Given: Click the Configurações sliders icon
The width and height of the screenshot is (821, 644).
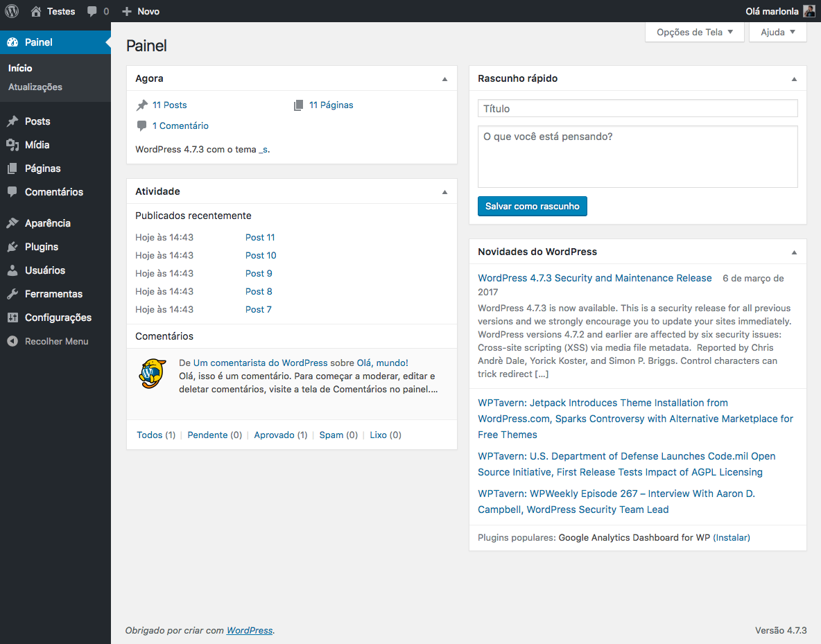Looking at the screenshot, I should [x=12, y=317].
